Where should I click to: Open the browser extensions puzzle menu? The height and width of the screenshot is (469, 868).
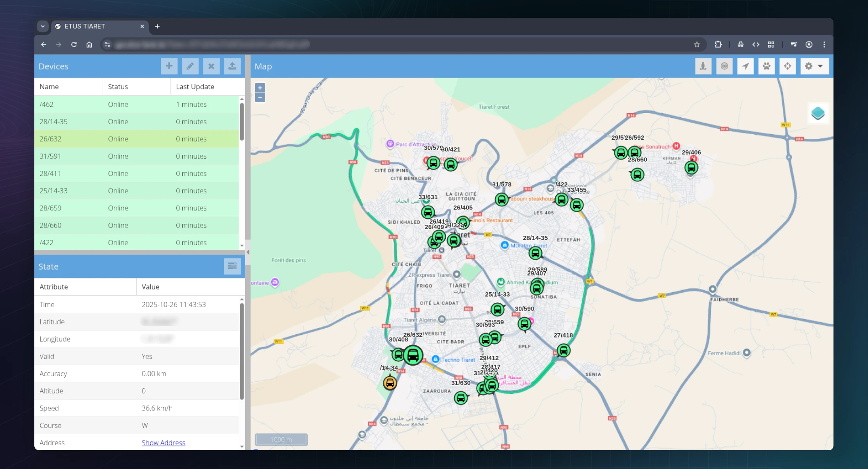point(718,44)
